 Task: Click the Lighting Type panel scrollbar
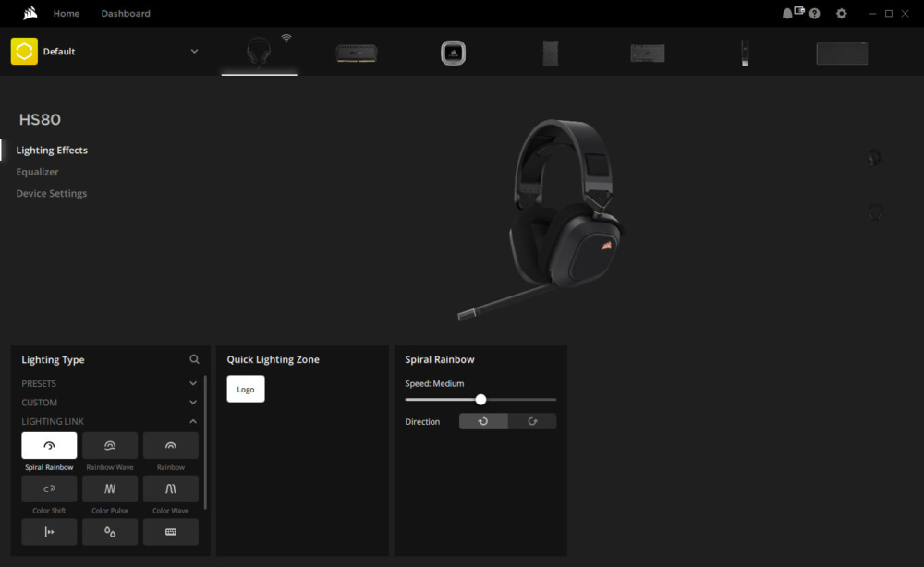205,441
